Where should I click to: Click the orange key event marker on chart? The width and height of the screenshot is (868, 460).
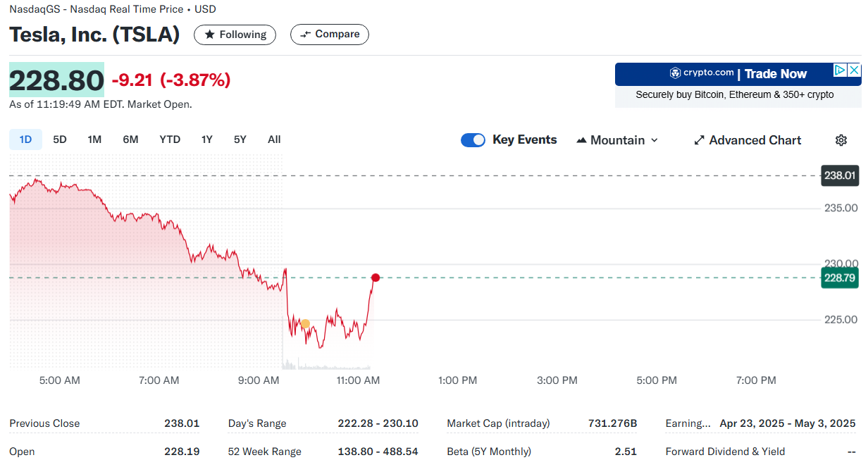click(305, 324)
